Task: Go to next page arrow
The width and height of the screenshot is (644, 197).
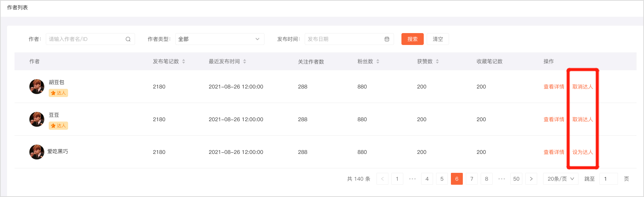Action: coord(531,179)
